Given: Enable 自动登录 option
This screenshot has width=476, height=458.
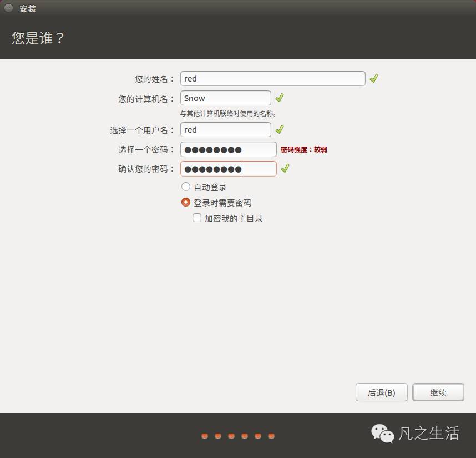Looking at the screenshot, I should pyautogui.click(x=186, y=187).
